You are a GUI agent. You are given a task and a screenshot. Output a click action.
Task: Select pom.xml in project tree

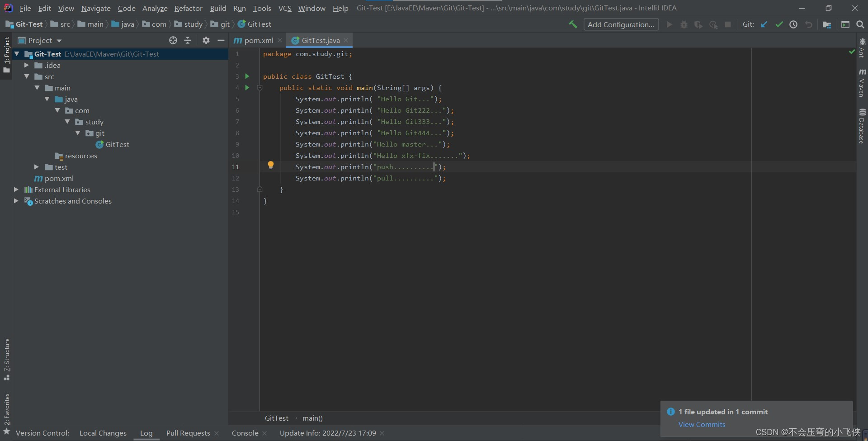tap(54, 178)
